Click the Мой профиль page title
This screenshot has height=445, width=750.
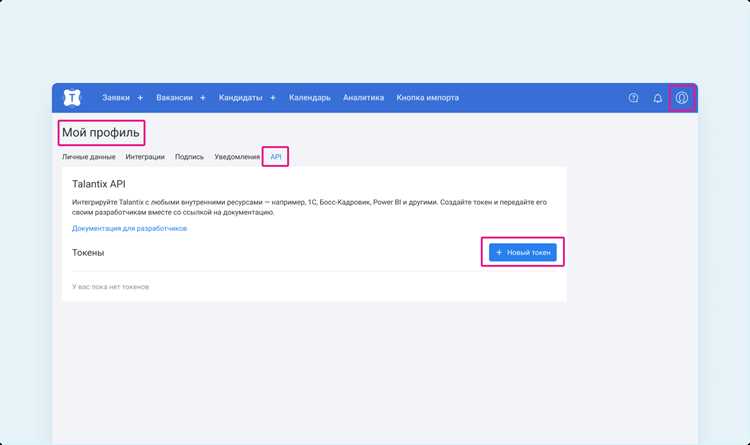101,133
